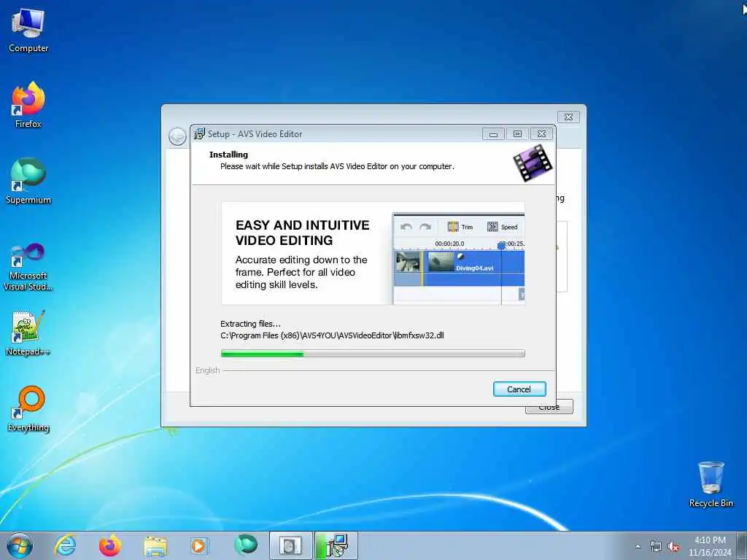
Task: Click the undo arrow in promo image
Action: coord(406,227)
